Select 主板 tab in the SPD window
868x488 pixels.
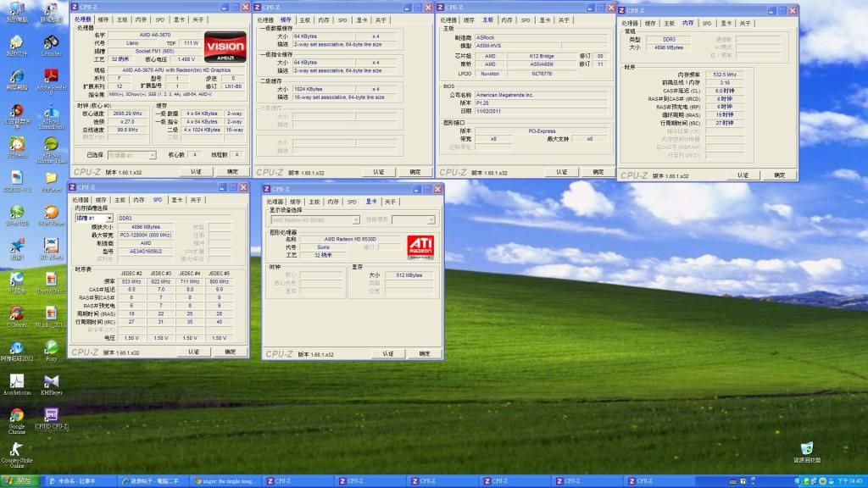click(x=121, y=200)
